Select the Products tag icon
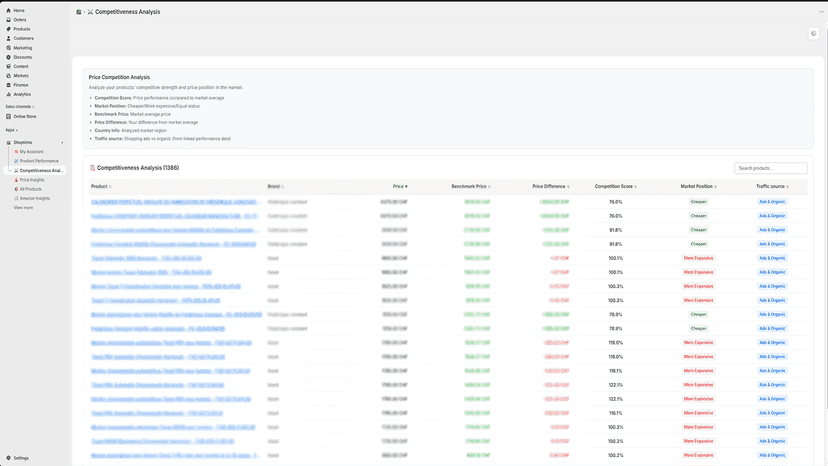The width and height of the screenshot is (828, 466). pos(8,29)
